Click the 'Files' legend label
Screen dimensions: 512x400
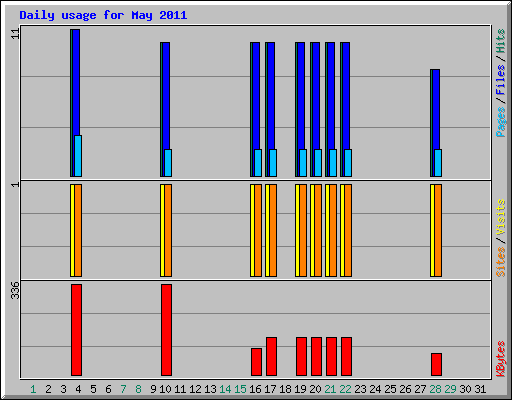coord(501,80)
